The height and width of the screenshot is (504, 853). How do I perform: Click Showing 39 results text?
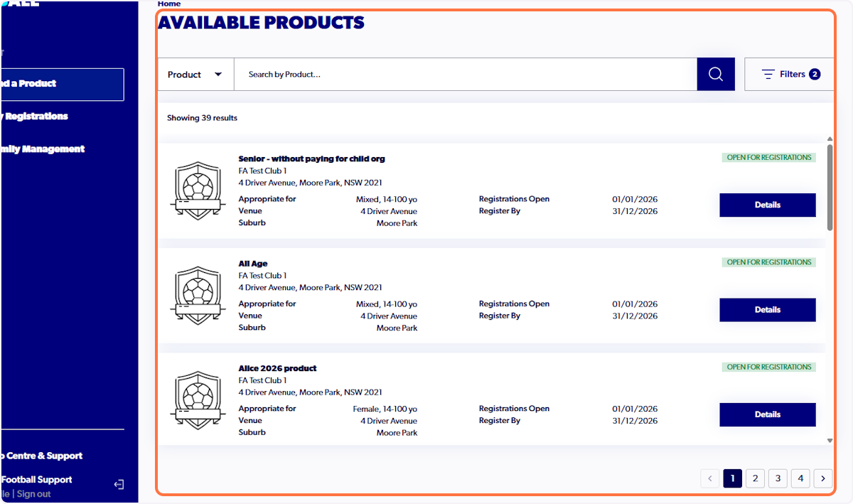coord(202,118)
